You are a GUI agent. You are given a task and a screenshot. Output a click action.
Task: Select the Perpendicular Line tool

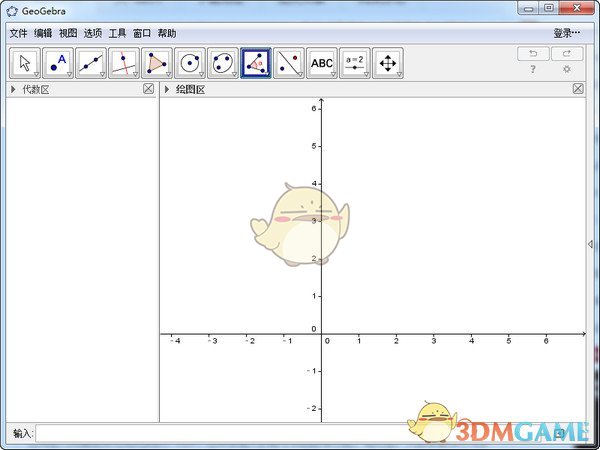click(x=124, y=63)
